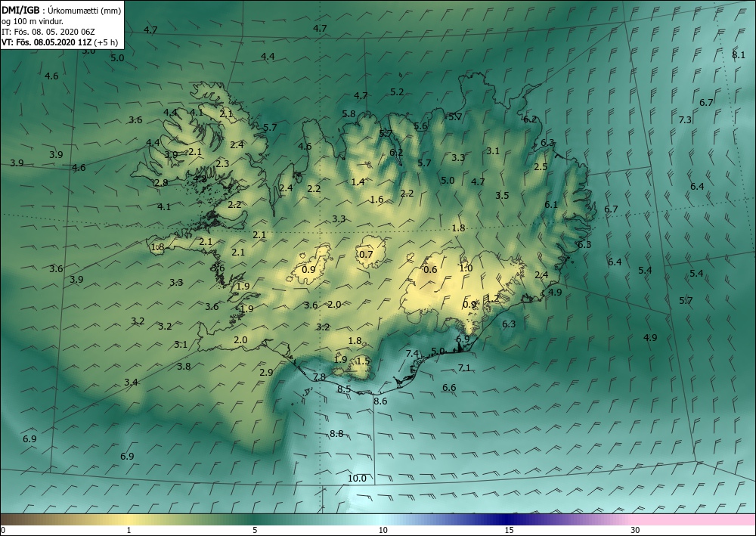Click the 8.1 value in the corner

(739, 54)
